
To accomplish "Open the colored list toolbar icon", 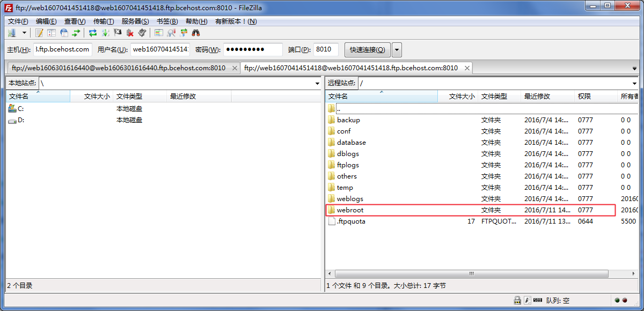I will coord(159,33).
